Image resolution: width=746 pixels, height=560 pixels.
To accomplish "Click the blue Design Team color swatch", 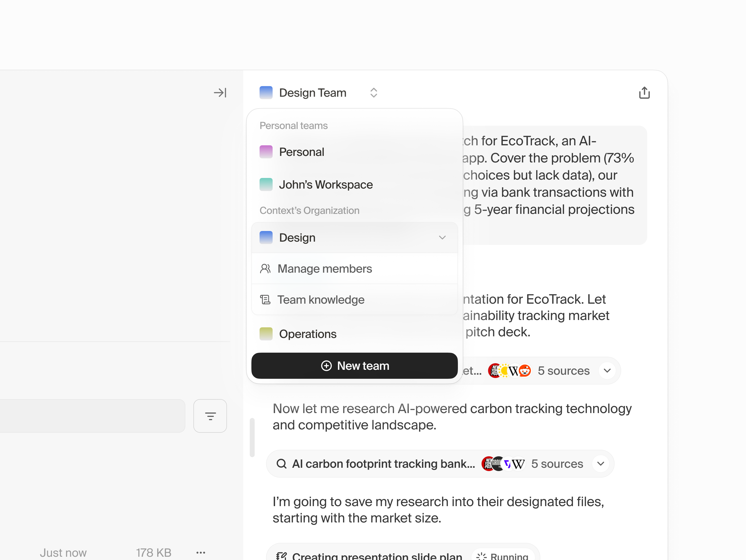I will [x=266, y=93].
